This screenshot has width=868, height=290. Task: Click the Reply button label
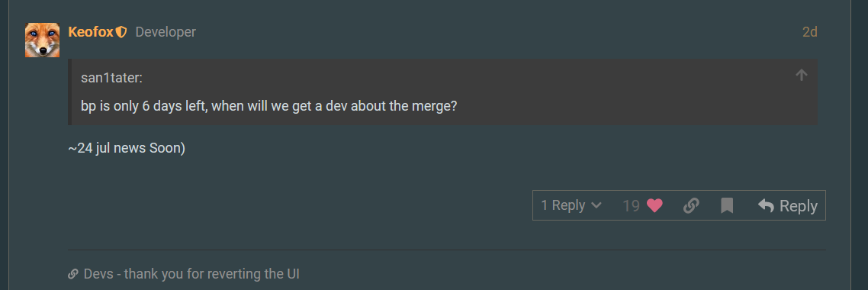click(x=799, y=206)
